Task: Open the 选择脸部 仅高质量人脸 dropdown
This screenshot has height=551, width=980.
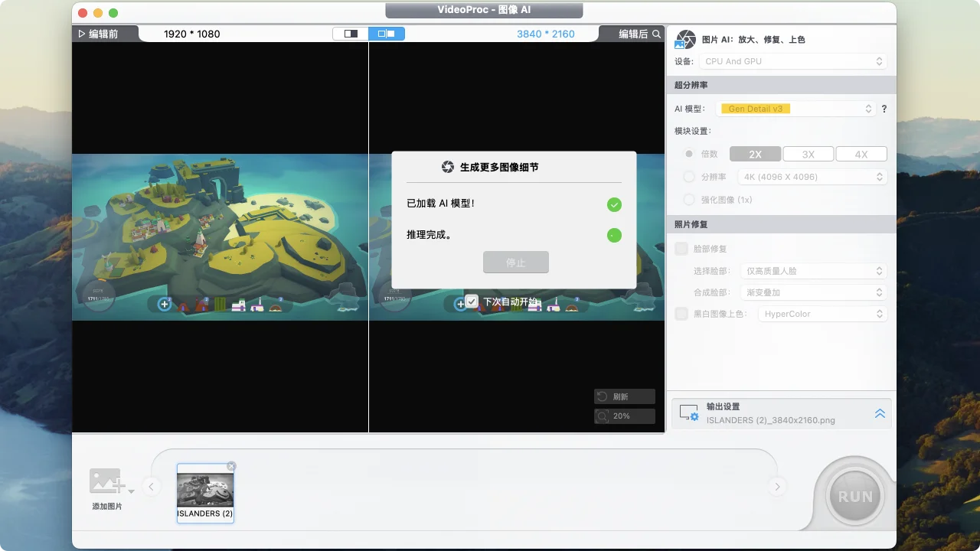Action: point(814,271)
